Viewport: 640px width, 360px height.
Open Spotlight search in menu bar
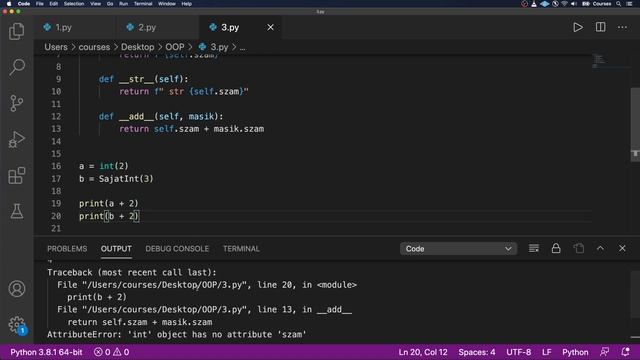coord(618,4)
